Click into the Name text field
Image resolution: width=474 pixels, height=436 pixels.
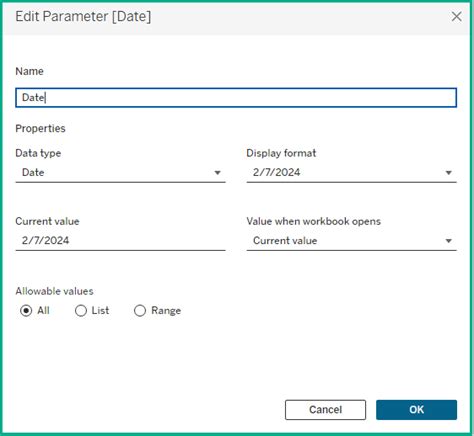(236, 98)
